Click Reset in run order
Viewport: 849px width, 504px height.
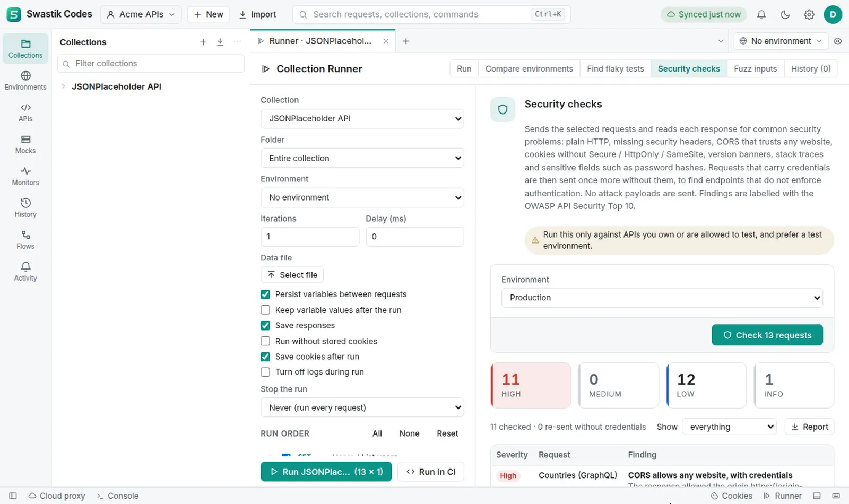[447, 433]
